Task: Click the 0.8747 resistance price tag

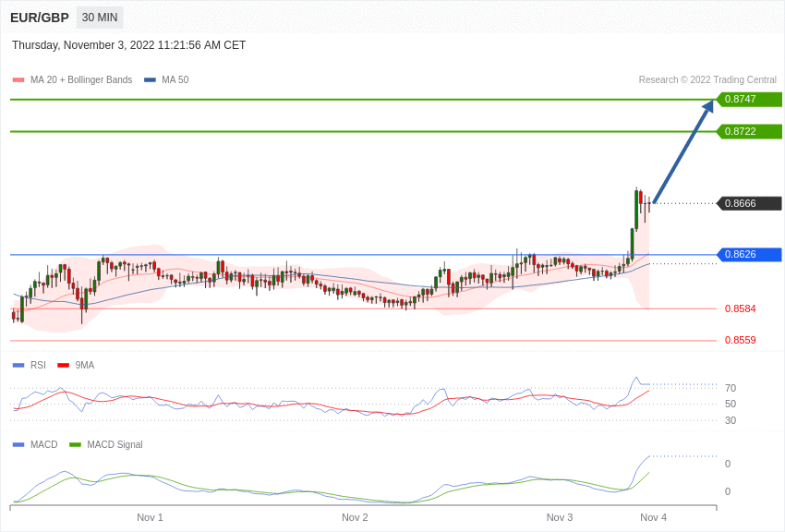Action: pyautogui.click(x=749, y=99)
